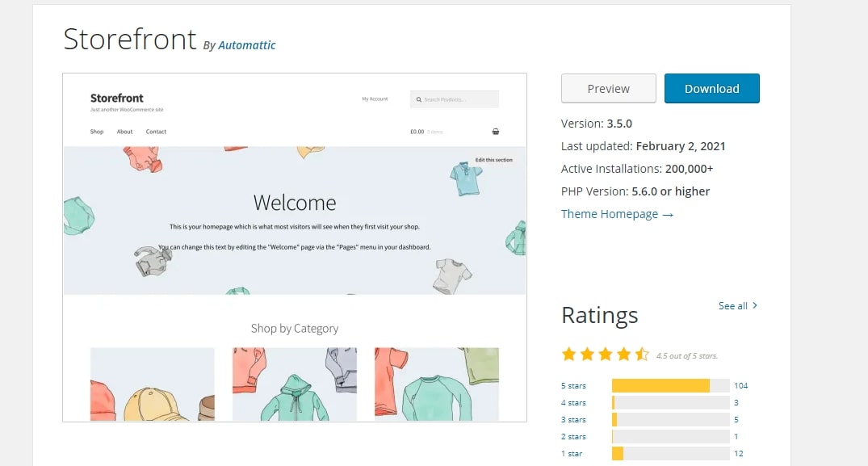Viewport: 868px width, 466px height.
Task: Click the hats category image
Action: click(153, 384)
